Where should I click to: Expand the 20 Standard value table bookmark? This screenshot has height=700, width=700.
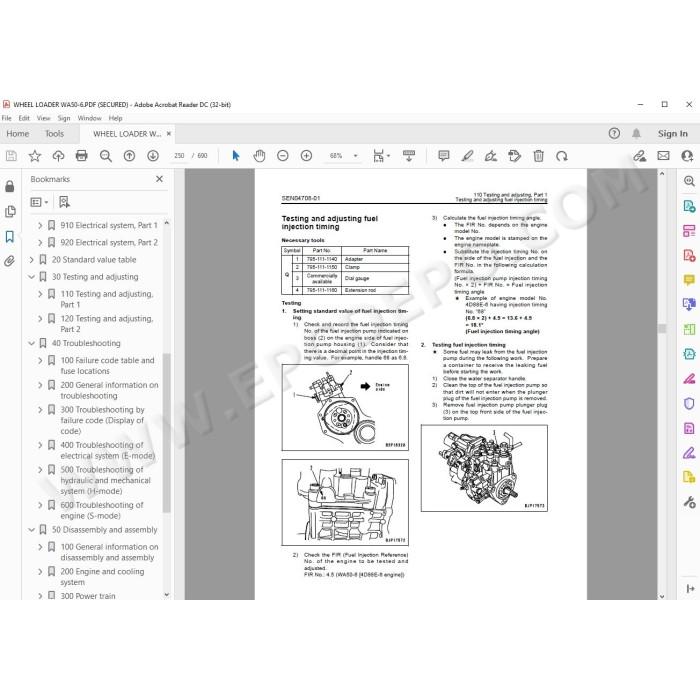pyautogui.click(x=32, y=260)
